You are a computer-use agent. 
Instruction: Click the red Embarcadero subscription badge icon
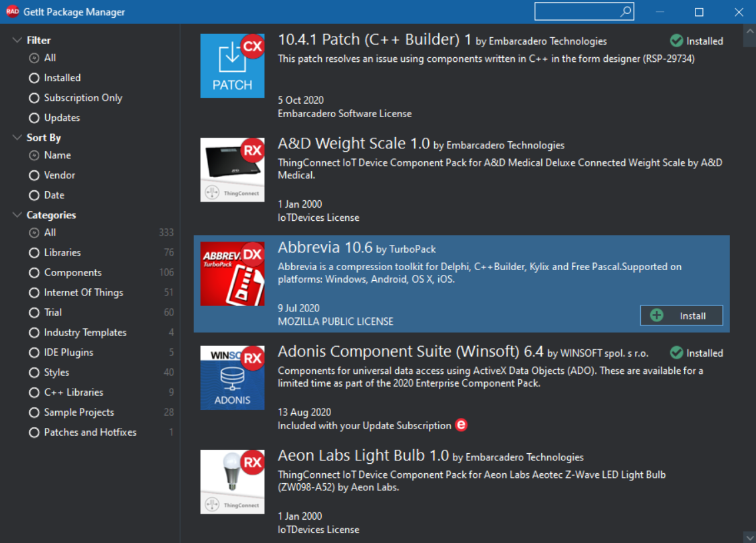pos(461,425)
